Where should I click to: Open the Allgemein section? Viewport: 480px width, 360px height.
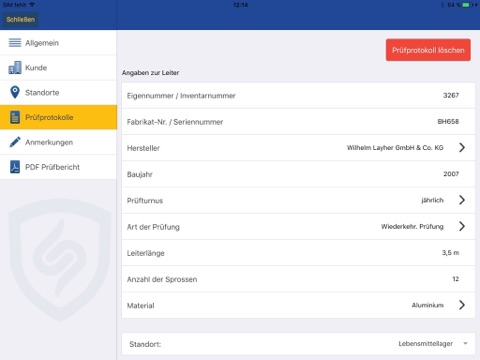click(x=58, y=43)
